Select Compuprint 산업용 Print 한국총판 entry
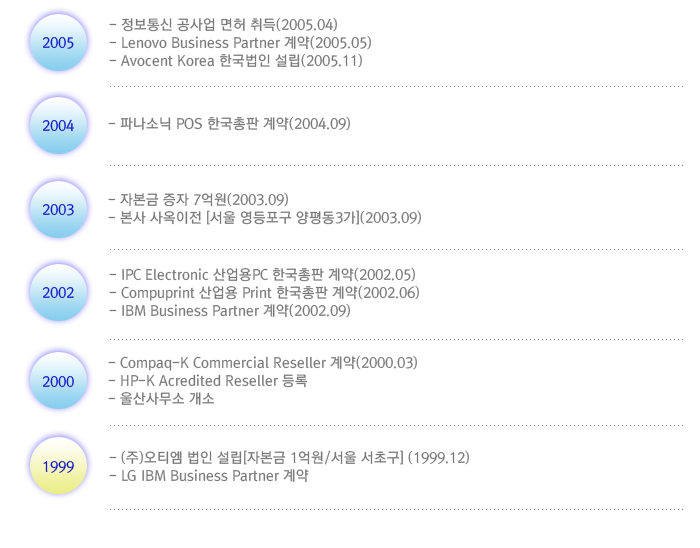This screenshot has width=700, height=548. coord(264,293)
